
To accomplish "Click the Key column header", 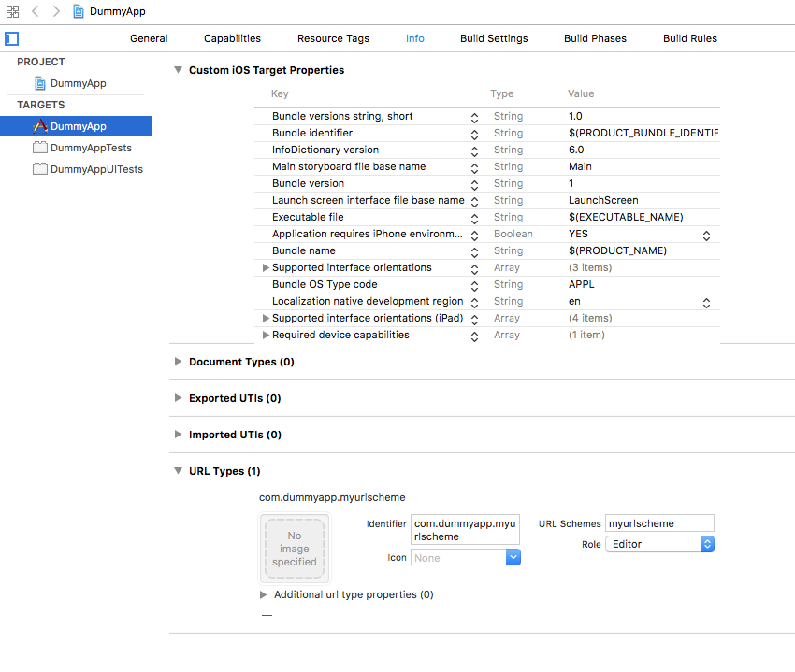I will (x=280, y=93).
